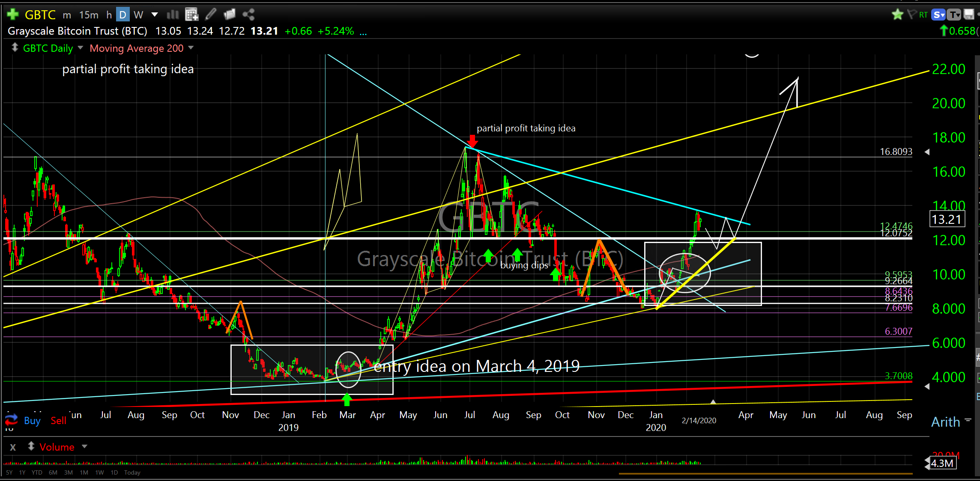Switch to the 15m timeframe
Image resolution: width=980 pixels, height=481 pixels.
89,15
